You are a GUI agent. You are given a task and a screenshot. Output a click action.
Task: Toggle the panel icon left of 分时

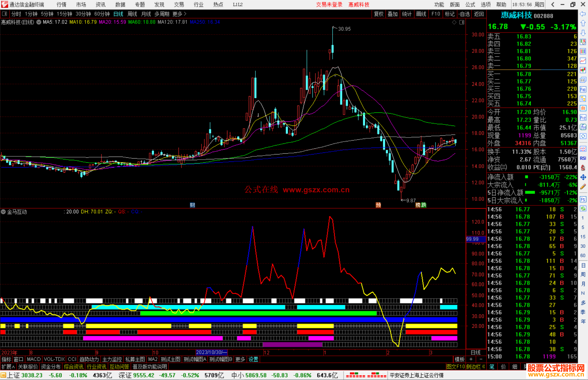coord(5,14)
